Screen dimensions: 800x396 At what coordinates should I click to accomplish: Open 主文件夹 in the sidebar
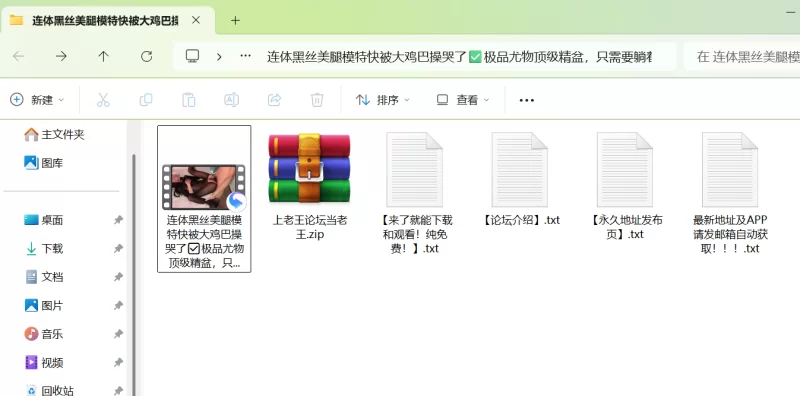55,135
